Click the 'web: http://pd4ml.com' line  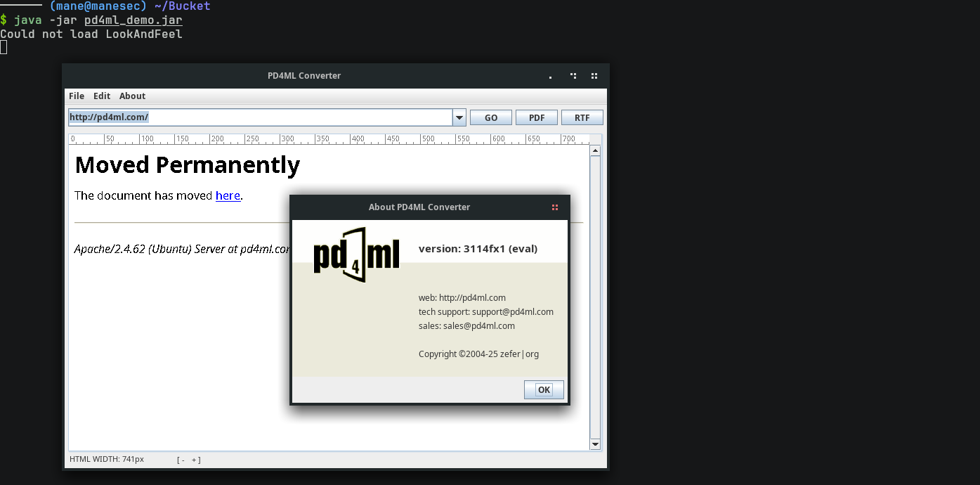462,297
